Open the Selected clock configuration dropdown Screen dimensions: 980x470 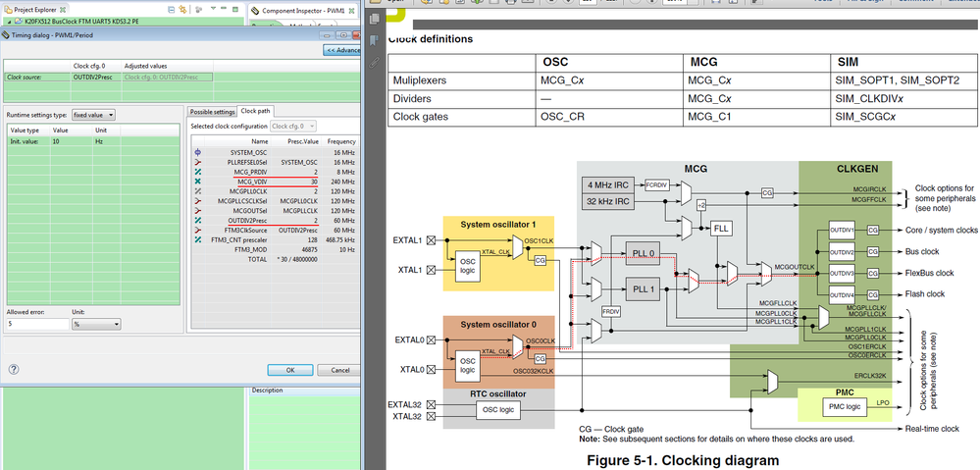(293, 126)
